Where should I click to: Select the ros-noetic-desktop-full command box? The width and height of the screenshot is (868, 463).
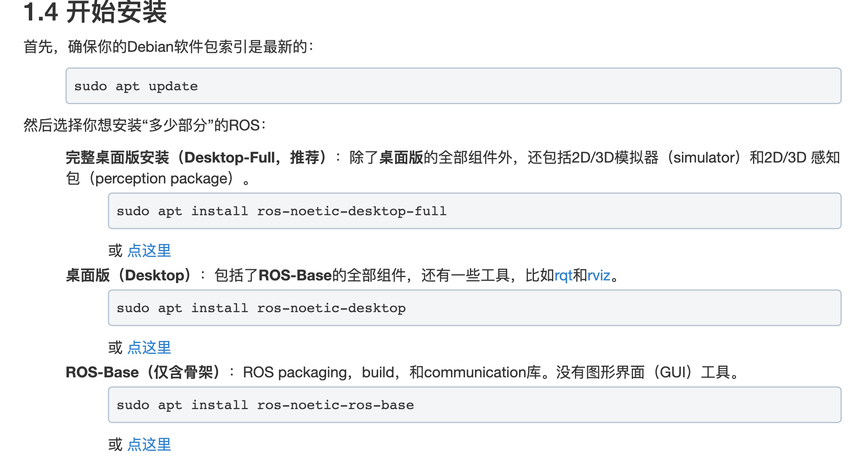pyautogui.click(x=474, y=211)
